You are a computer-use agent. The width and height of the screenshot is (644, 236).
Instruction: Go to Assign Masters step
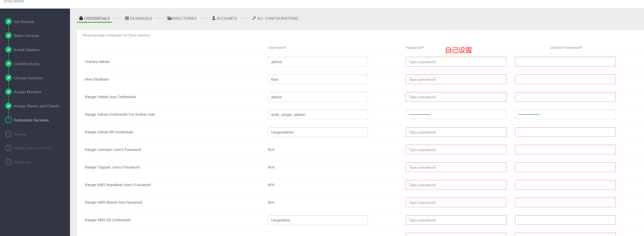[27, 92]
